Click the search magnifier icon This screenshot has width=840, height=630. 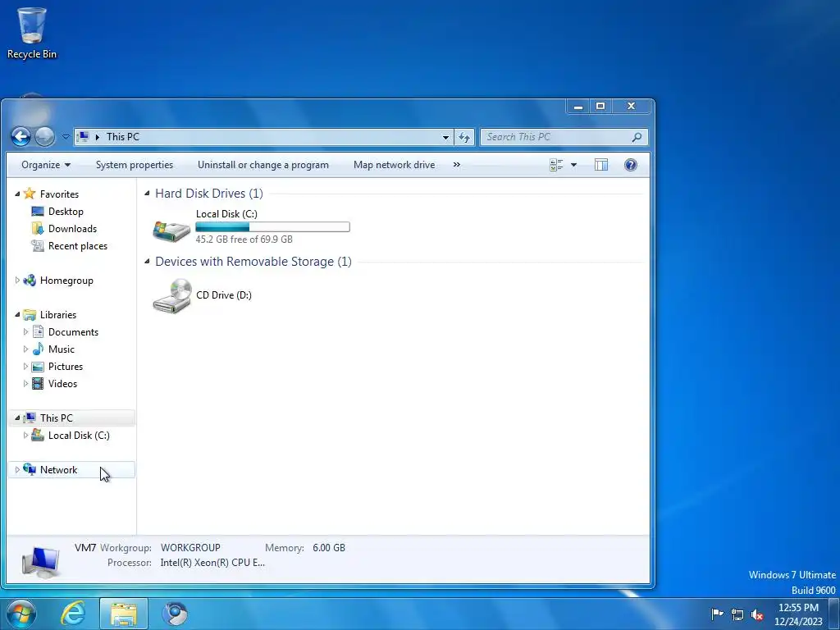[637, 137]
